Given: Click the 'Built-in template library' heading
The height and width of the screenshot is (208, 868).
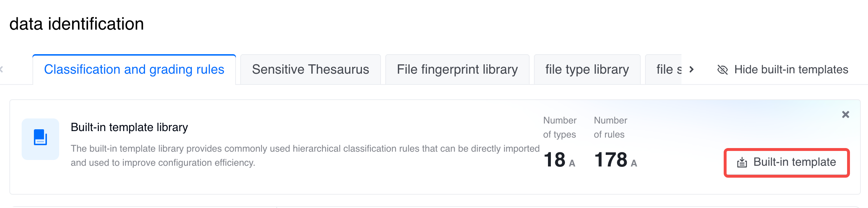Looking at the screenshot, I should (x=129, y=127).
